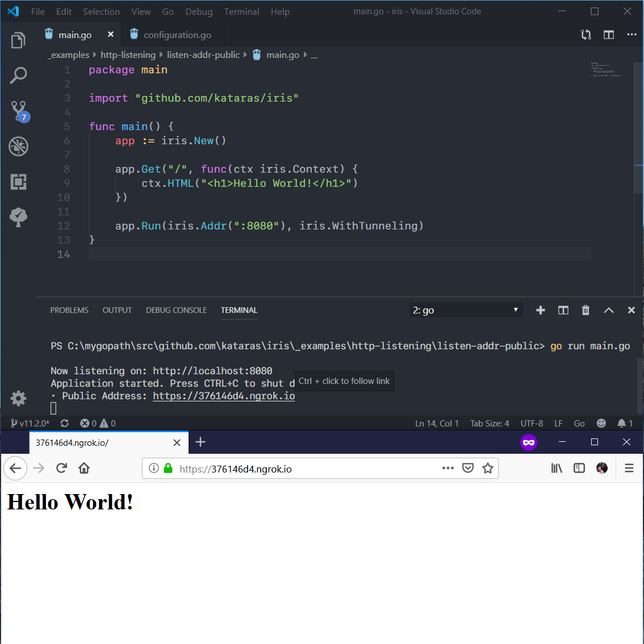
Task: Open Source Control view with 7 changes
Action: (x=20, y=111)
